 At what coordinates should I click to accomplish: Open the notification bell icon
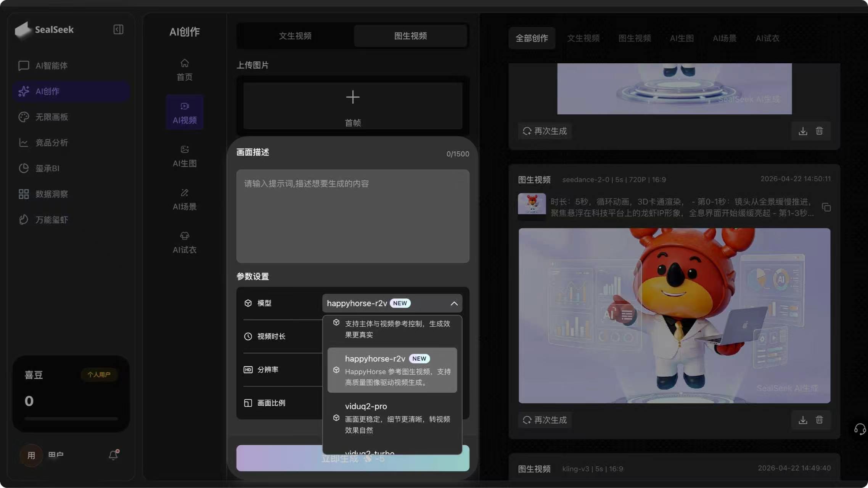pyautogui.click(x=114, y=454)
